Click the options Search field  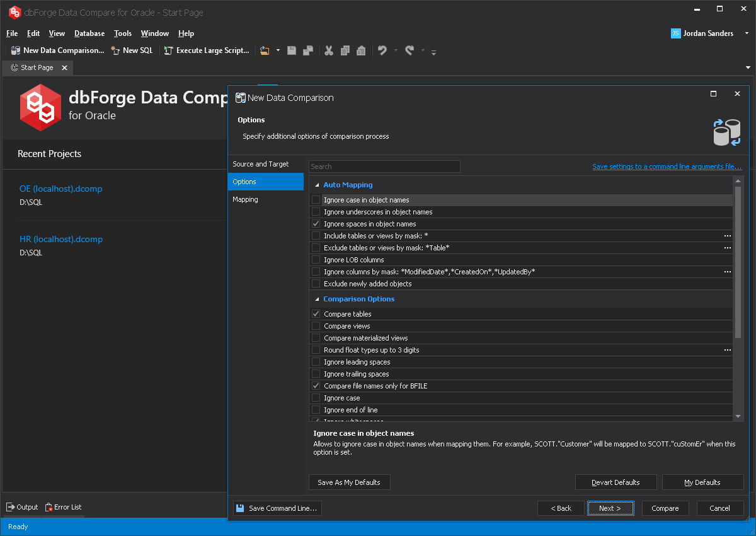click(x=384, y=166)
